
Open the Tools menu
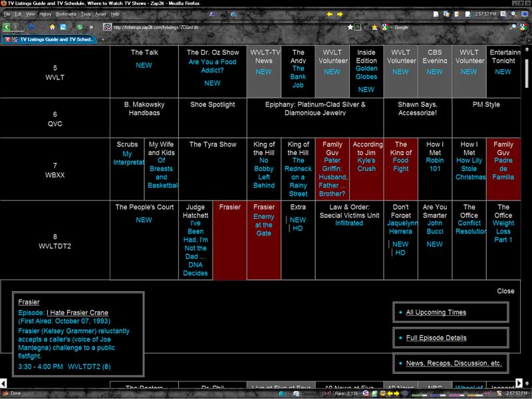click(86, 14)
